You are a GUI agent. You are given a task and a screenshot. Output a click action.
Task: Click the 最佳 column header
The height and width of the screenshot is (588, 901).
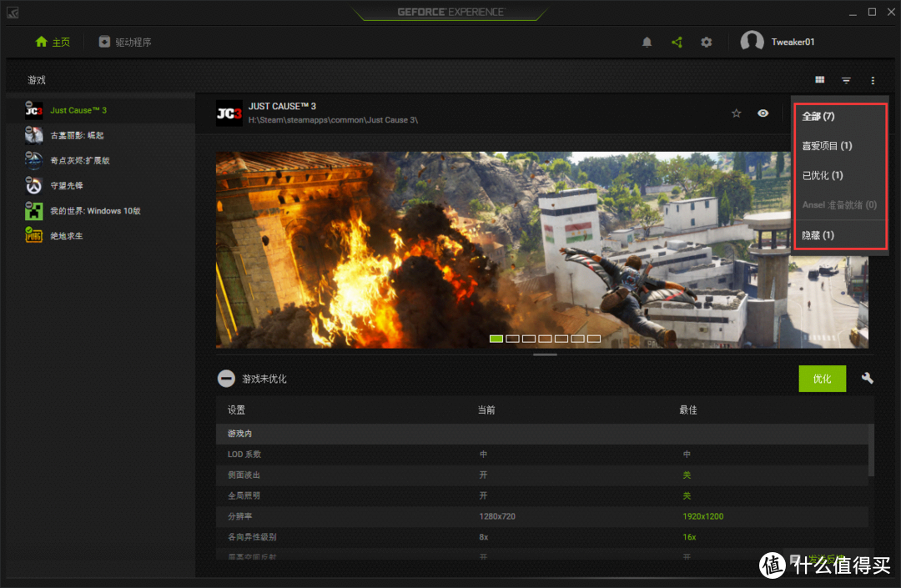[x=687, y=410]
